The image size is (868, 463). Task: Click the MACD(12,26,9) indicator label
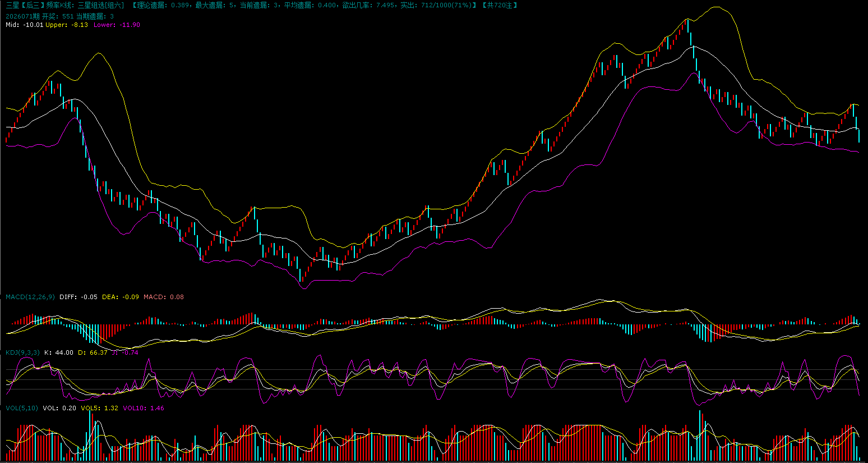coord(30,297)
